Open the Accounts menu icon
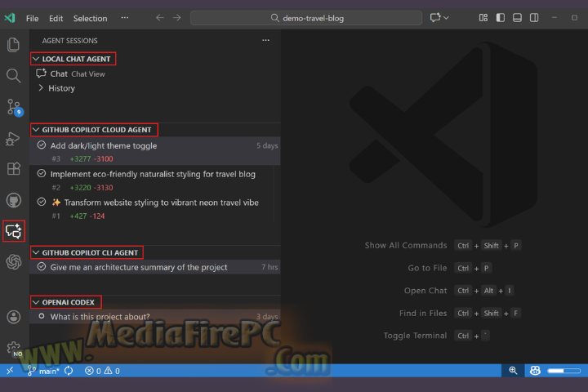 pos(14,317)
